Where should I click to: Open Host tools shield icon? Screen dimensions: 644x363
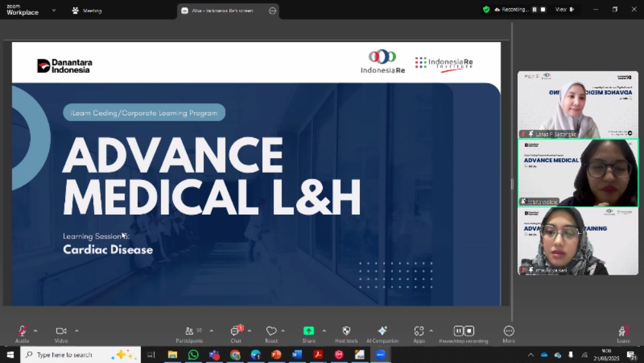pyautogui.click(x=346, y=331)
